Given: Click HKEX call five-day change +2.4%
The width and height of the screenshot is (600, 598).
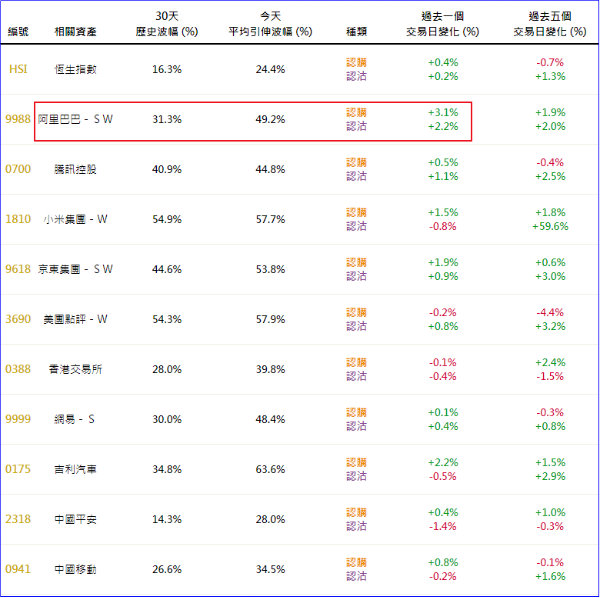Looking at the screenshot, I should point(550,362).
